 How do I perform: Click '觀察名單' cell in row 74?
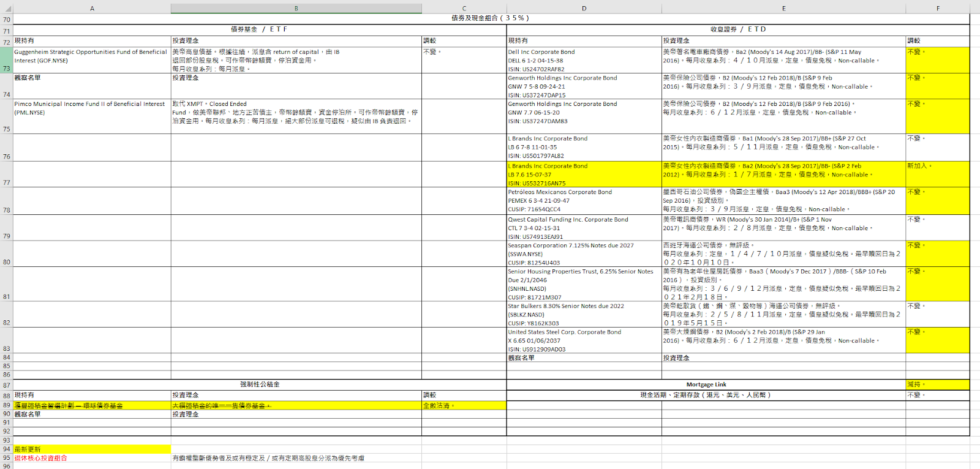pyautogui.click(x=92, y=86)
